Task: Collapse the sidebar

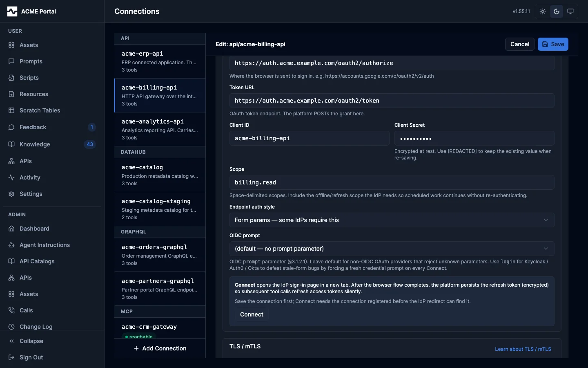Action: [x=52, y=341]
